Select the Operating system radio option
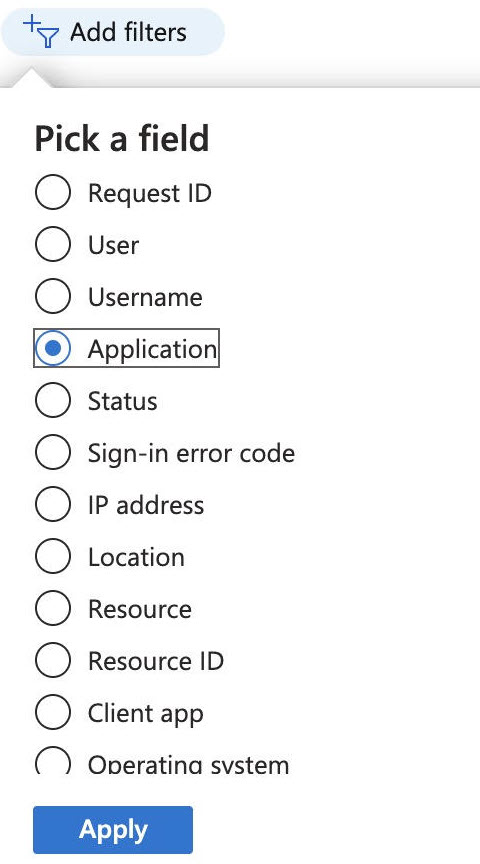 (52, 761)
